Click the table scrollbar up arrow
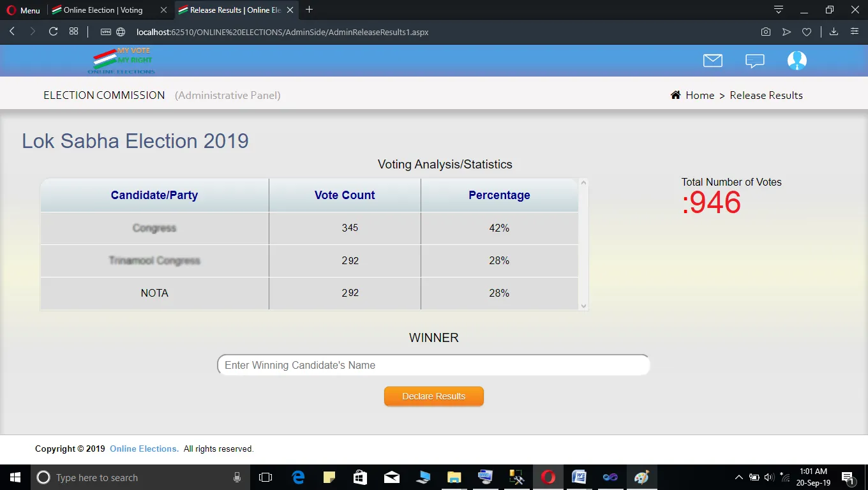 [x=583, y=183]
